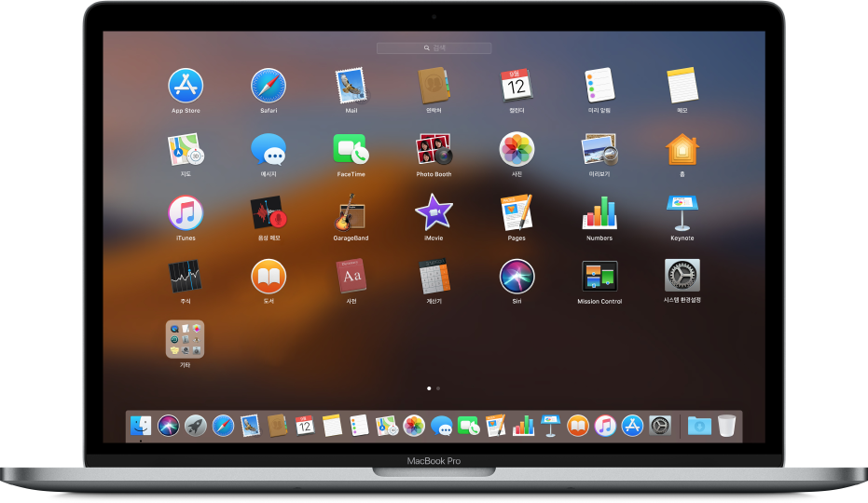Open Numbers from the Dock

pos(523,426)
